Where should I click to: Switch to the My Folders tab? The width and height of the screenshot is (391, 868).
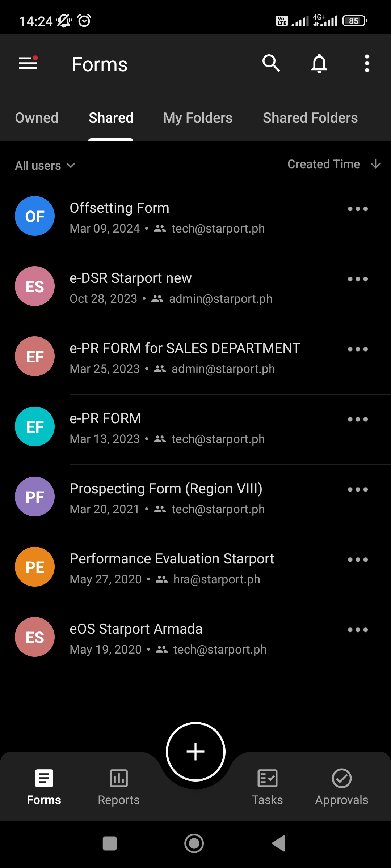(198, 118)
